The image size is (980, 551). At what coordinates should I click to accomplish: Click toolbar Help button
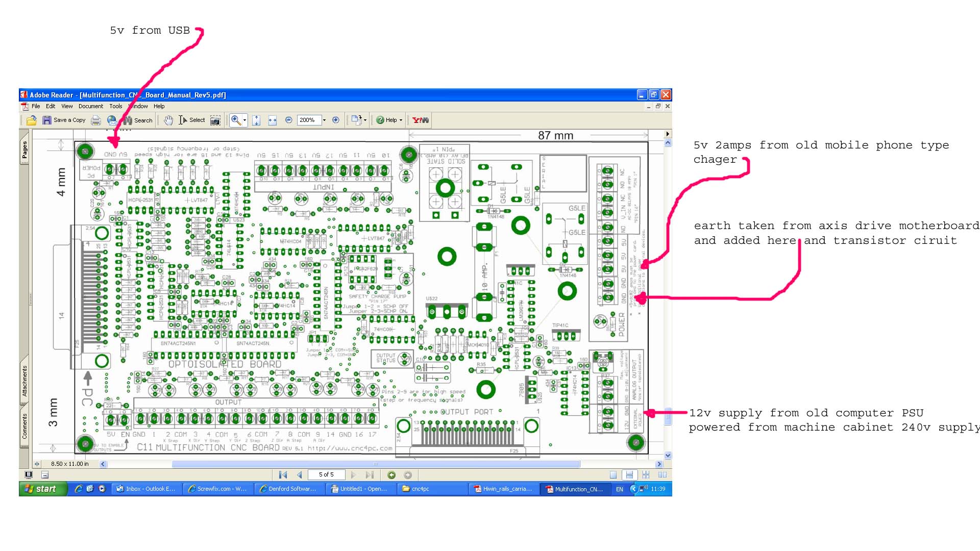coord(387,120)
